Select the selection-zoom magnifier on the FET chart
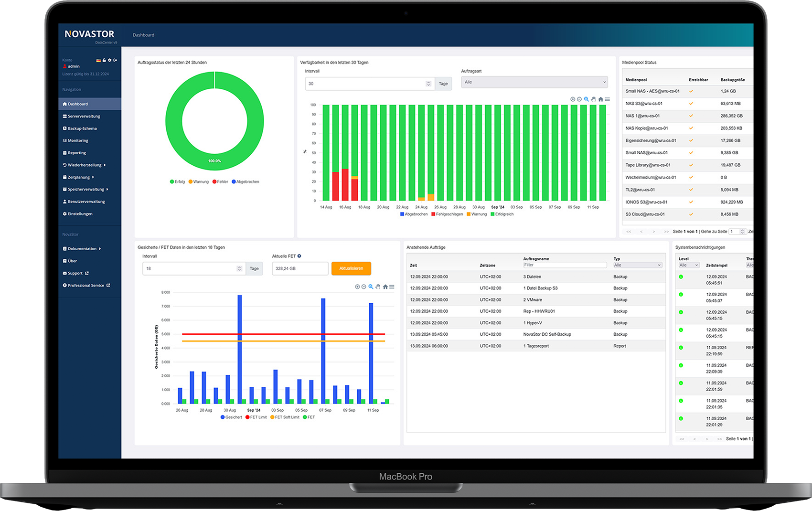 (371, 287)
